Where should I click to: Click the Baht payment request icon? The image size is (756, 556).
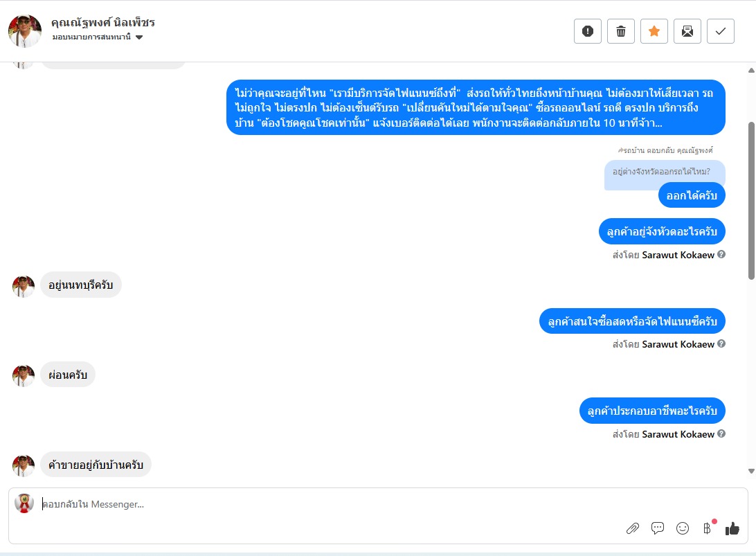tap(707, 528)
